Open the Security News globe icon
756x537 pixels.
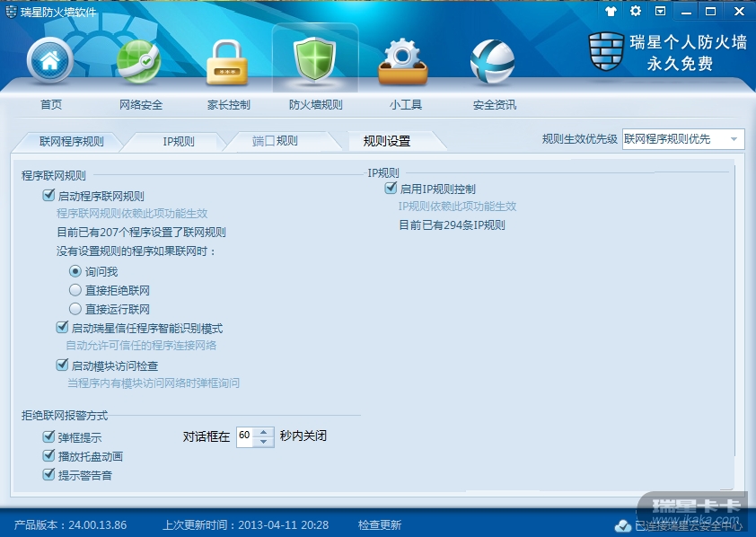[x=492, y=62]
